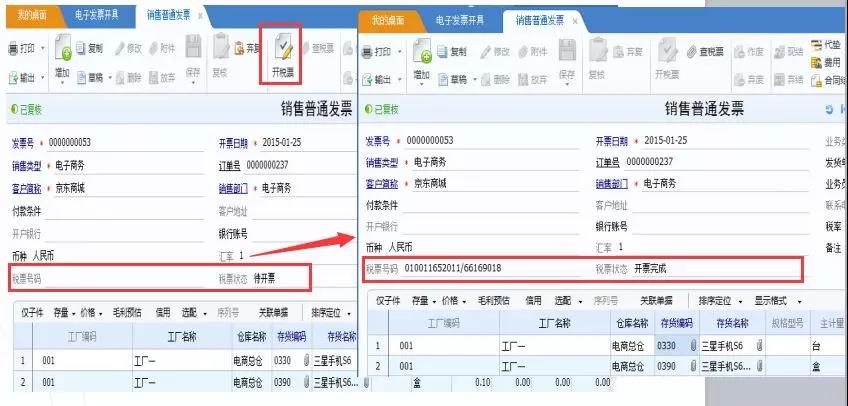Image resolution: width=848 pixels, height=406 pixels.
Task: Click Check Tax Invoice (查税票) in right window
Action: [705, 52]
